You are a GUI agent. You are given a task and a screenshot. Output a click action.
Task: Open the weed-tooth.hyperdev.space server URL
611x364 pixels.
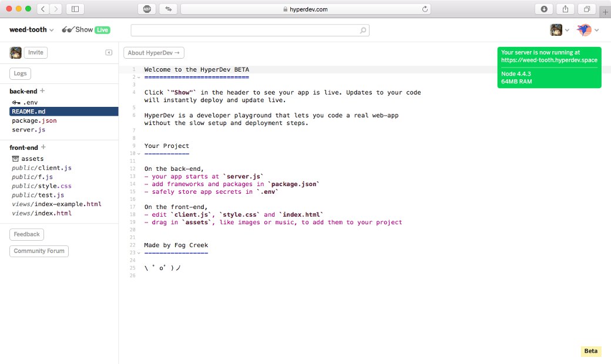(x=549, y=60)
